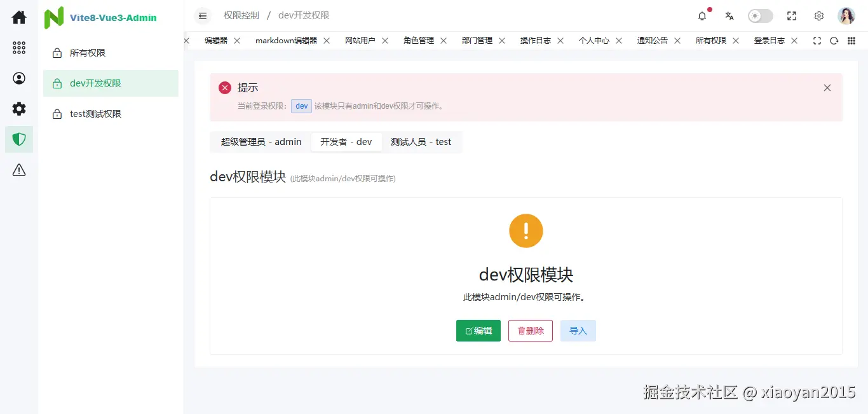868x414 pixels.
Task: Close the 网站用户 tab
Action: tap(385, 41)
